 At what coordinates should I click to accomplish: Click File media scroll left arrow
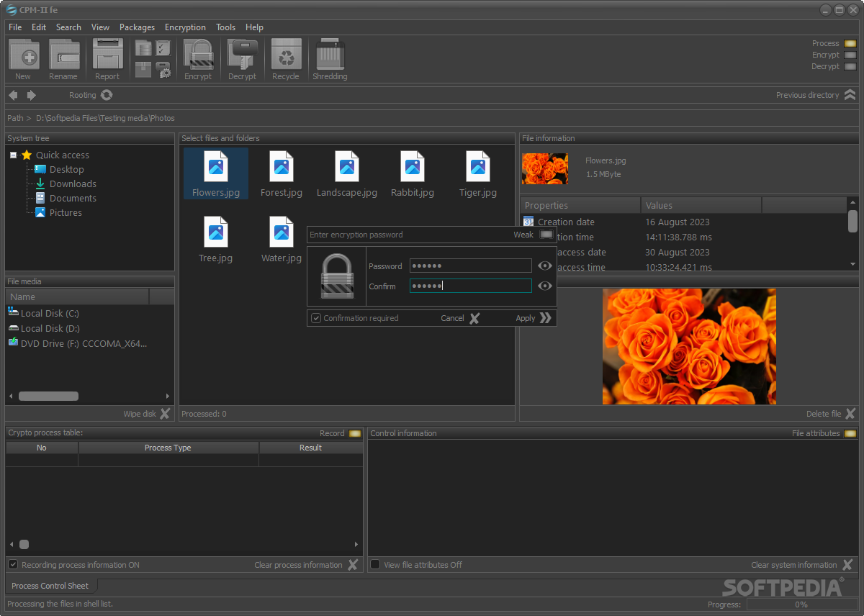pyautogui.click(x=11, y=396)
